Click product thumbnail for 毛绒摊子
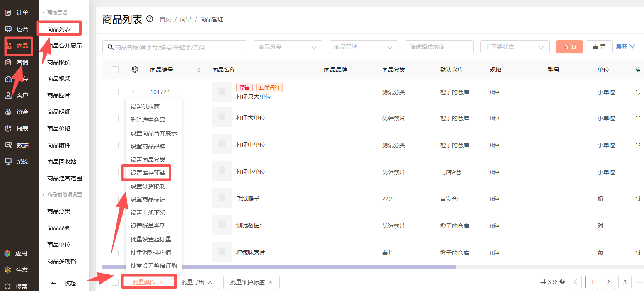This screenshot has height=291, width=644. (222, 198)
